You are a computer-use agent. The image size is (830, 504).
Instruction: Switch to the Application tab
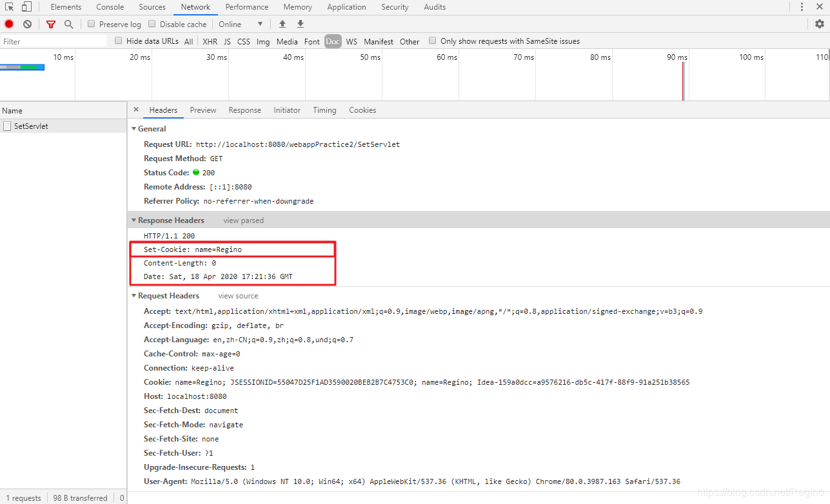click(346, 7)
